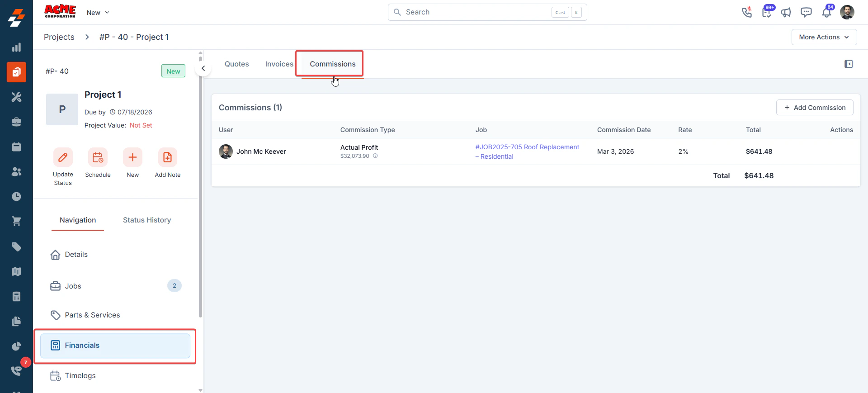Switch to the Quotes tab
The width and height of the screenshot is (868, 393).
click(237, 64)
